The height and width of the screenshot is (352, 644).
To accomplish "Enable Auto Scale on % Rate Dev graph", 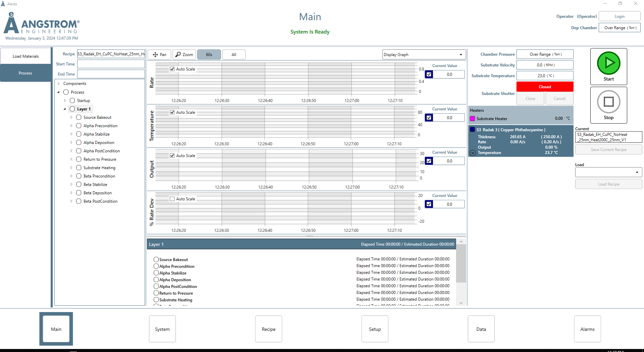I will [x=172, y=199].
